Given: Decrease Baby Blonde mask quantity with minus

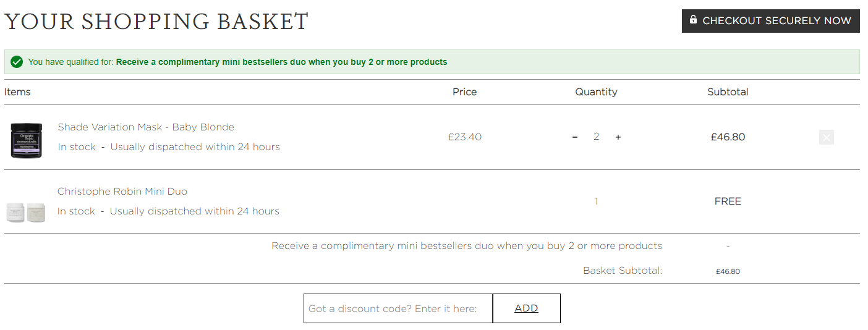Looking at the screenshot, I should (x=575, y=137).
